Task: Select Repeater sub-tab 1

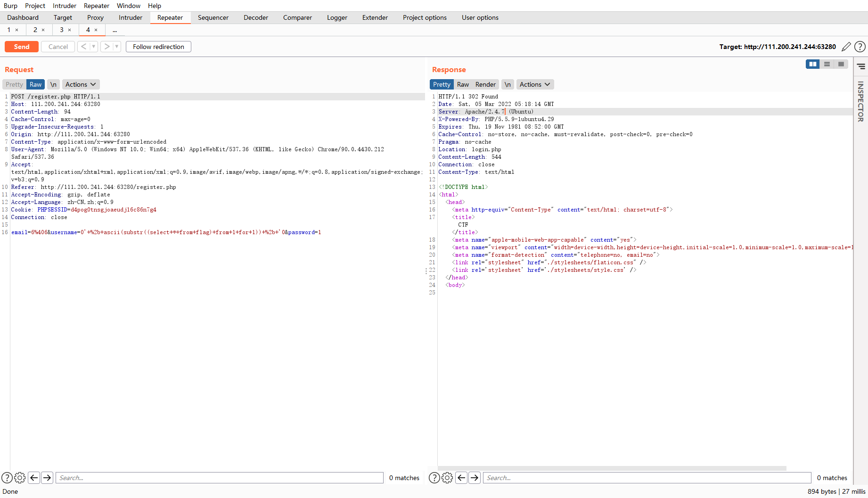Action: click(8, 30)
